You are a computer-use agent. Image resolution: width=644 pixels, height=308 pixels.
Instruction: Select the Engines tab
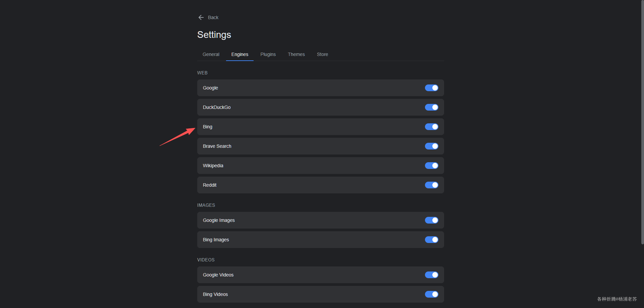pyautogui.click(x=239, y=54)
